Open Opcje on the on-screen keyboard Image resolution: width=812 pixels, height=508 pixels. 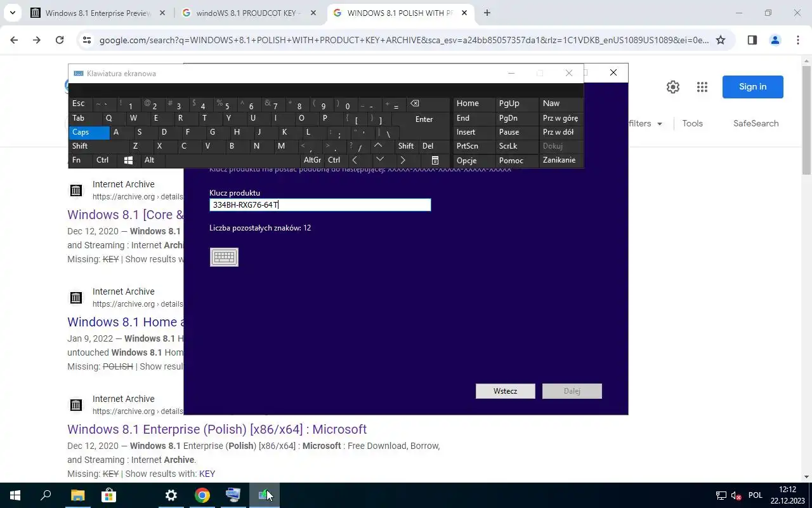(474, 160)
